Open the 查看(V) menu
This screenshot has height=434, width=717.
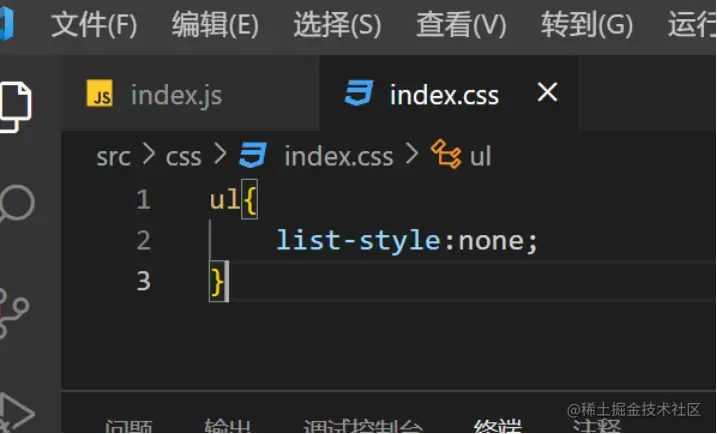click(461, 25)
